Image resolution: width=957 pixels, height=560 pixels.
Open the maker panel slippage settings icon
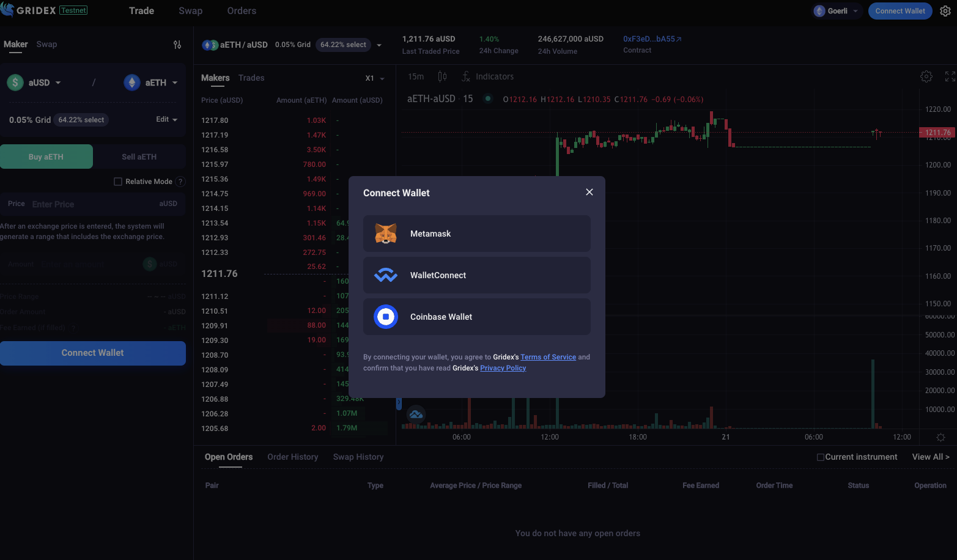click(177, 45)
